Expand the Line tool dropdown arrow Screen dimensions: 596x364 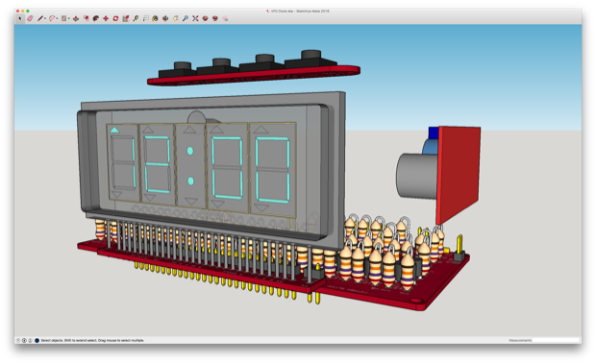[45, 18]
